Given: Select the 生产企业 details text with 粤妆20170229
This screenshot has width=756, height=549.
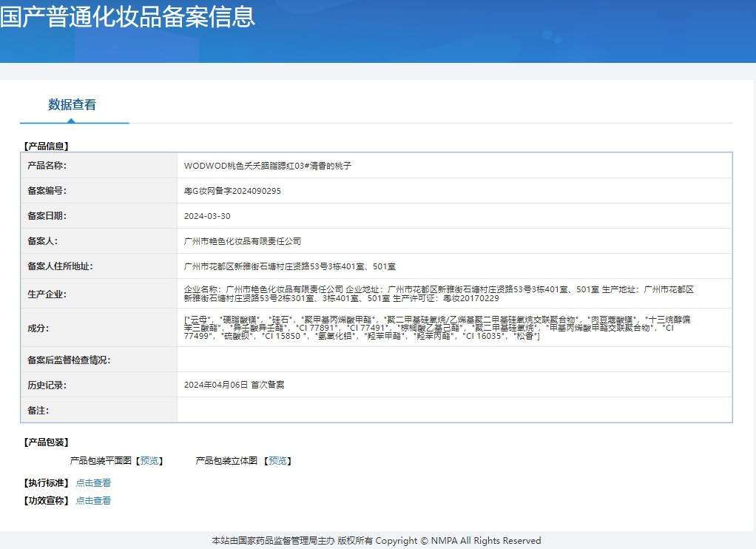Looking at the screenshot, I should pyautogui.click(x=439, y=294).
